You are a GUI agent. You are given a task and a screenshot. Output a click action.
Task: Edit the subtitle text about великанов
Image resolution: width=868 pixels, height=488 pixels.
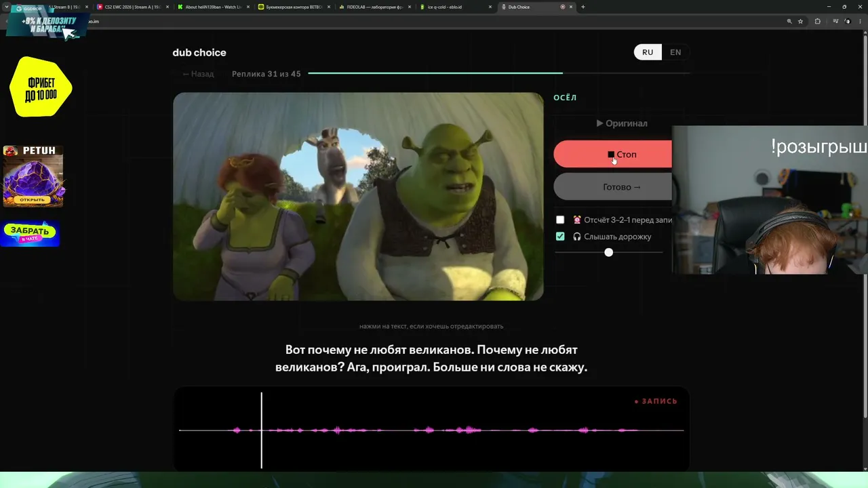click(431, 359)
